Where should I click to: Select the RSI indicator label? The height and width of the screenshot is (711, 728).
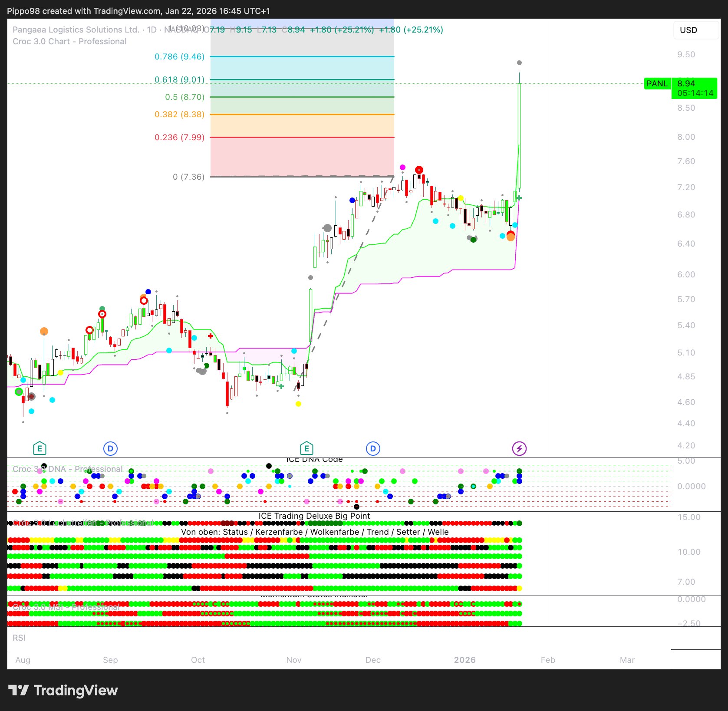[19, 638]
